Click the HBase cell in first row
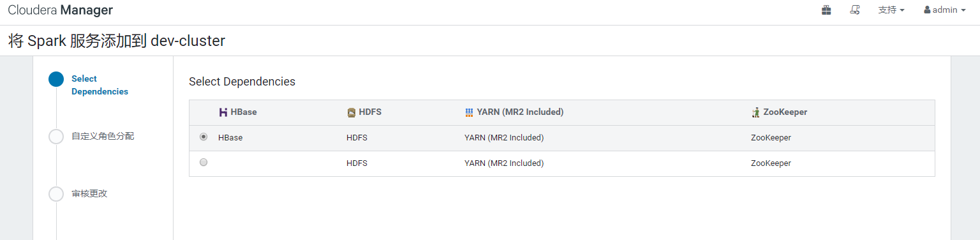This screenshot has width=980, height=240. click(230, 137)
